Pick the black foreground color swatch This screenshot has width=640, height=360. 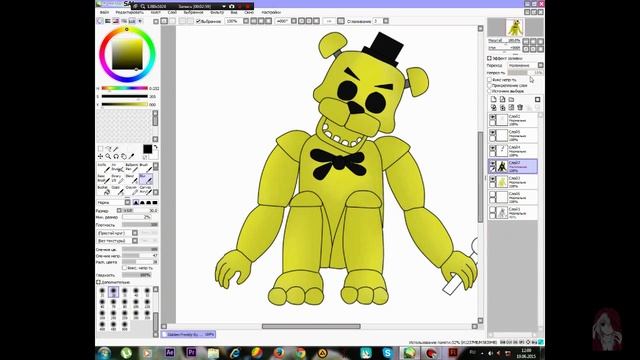point(147,149)
